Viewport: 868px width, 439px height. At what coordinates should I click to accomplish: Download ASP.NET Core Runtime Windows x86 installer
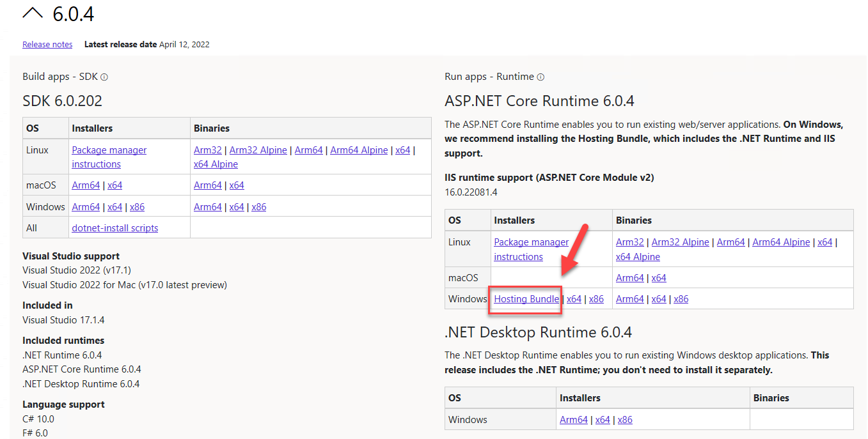597,299
